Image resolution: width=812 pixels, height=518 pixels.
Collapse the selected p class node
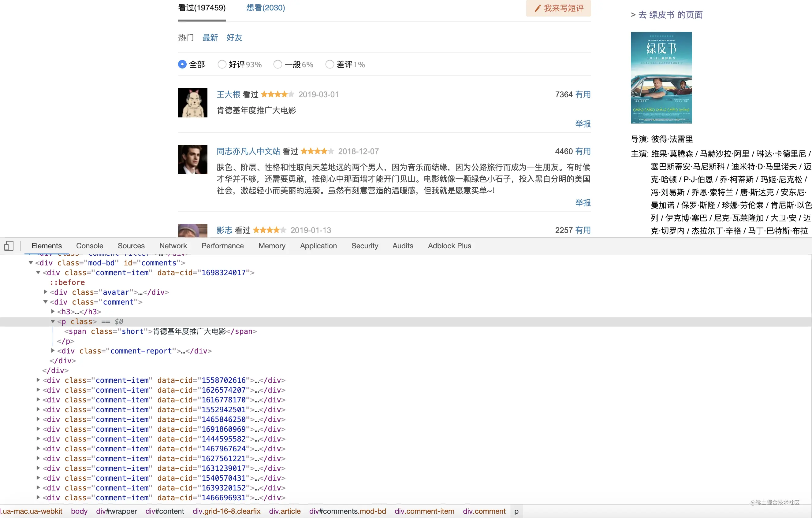pos(53,321)
